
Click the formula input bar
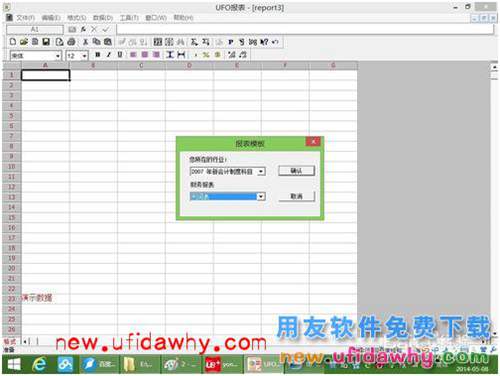tap(305, 29)
